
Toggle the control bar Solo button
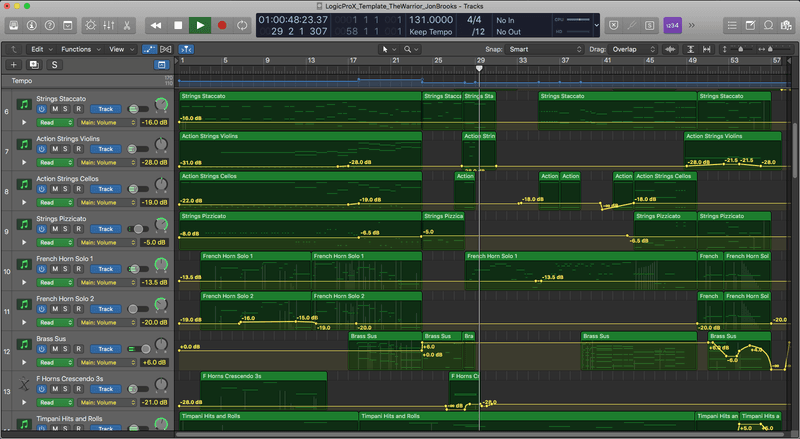point(649,25)
